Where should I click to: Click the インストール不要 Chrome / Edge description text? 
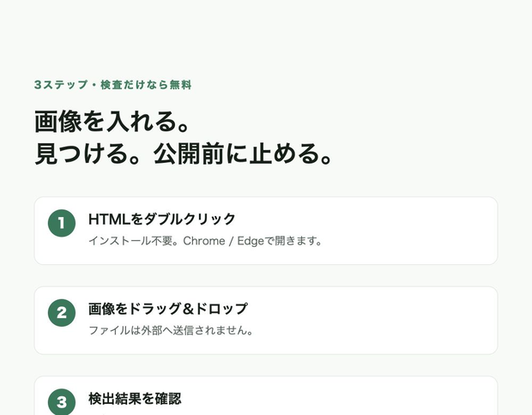point(205,241)
